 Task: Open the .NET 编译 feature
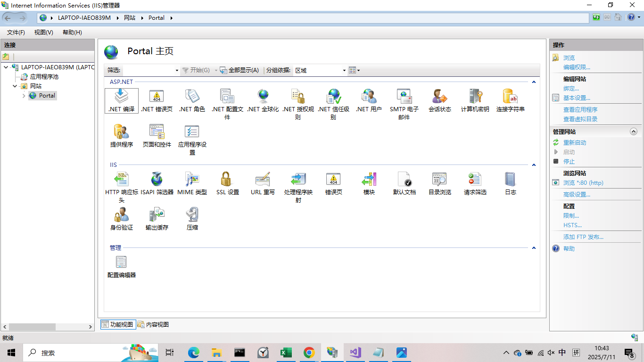[x=122, y=100]
